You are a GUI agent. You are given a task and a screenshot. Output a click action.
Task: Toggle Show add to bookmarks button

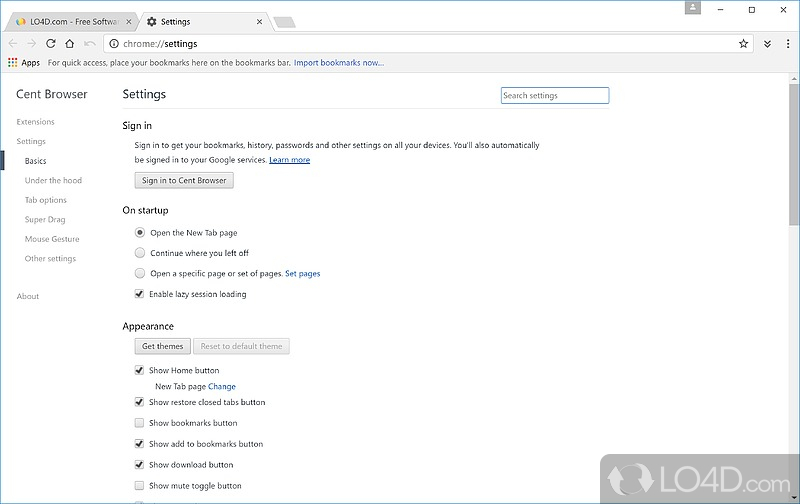pyautogui.click(x=139, y=444)
